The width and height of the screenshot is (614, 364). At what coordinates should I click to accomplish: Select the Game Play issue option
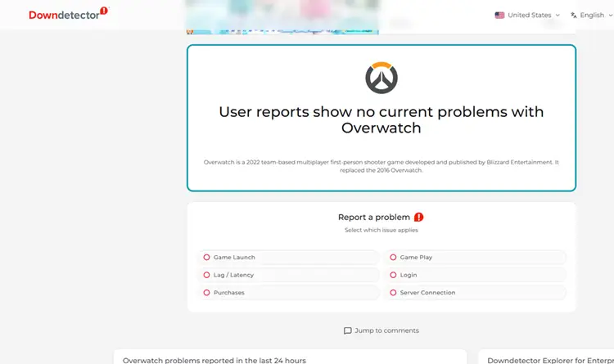click(475, 257)
